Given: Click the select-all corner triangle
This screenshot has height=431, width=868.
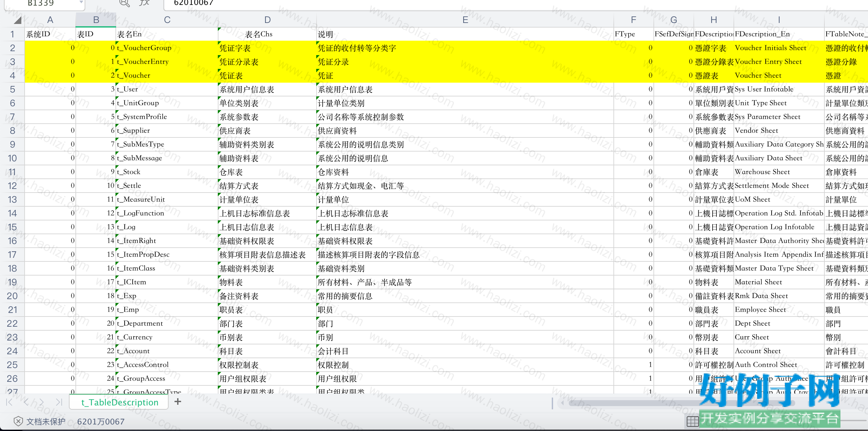Looking at the screenshot, I should click(x=17, y=20).
